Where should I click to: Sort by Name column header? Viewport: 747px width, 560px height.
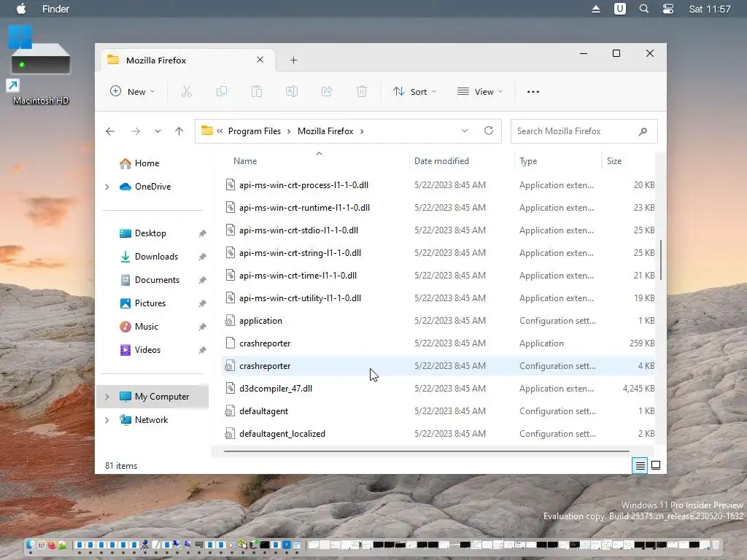tap(245, 161)
